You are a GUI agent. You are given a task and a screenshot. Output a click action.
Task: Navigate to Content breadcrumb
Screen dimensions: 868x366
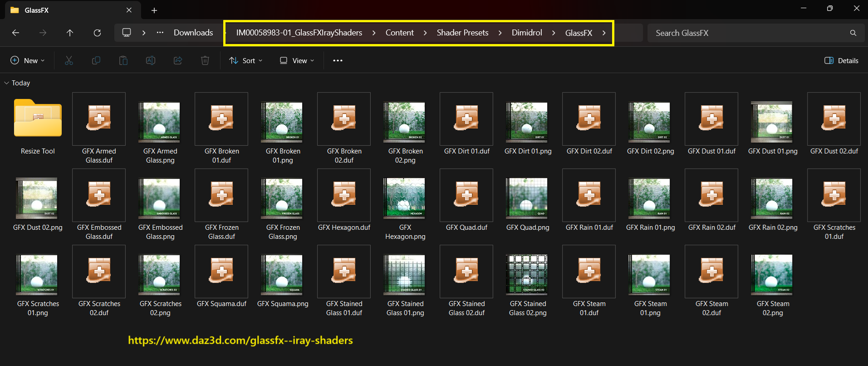[x=400, y=33]
